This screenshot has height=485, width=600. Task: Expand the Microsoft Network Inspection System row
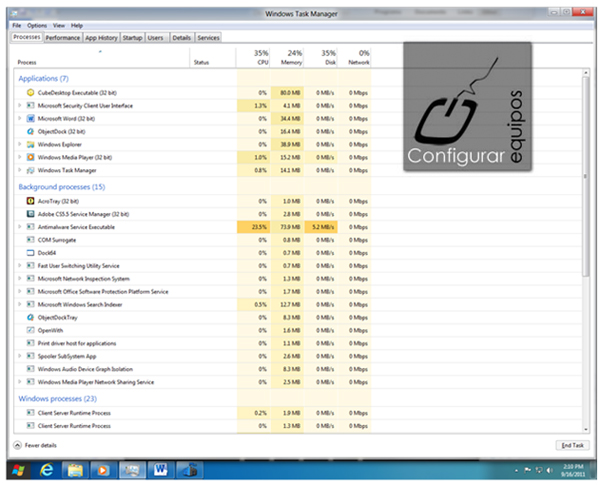pyautogui.click(x=20, y=278)
